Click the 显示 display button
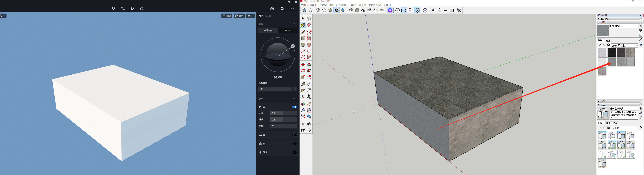Screen dimensions: 644x175 coord(239,16)
